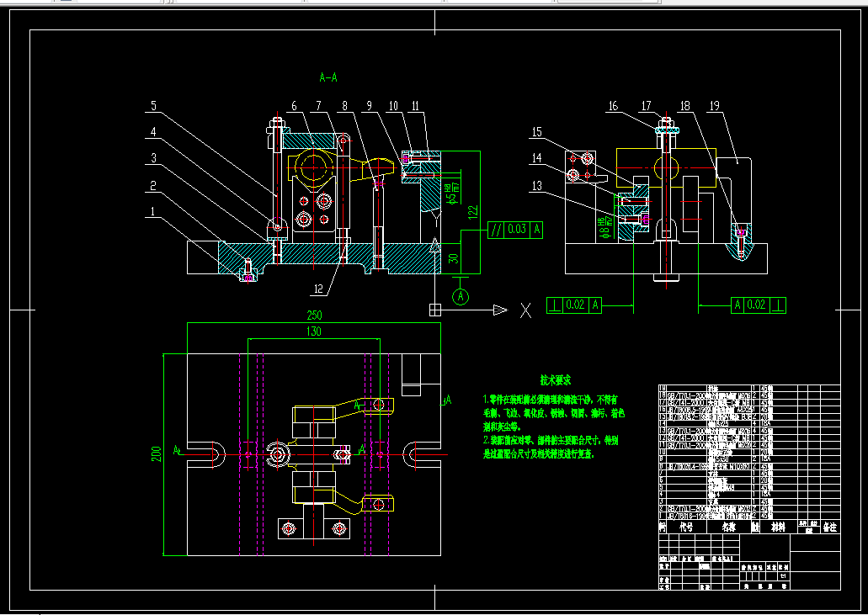The height and width of the screenshot is (615, 868).
Task: Select the φ5 H8/m7 fit dimension
Action: point(453,194)
